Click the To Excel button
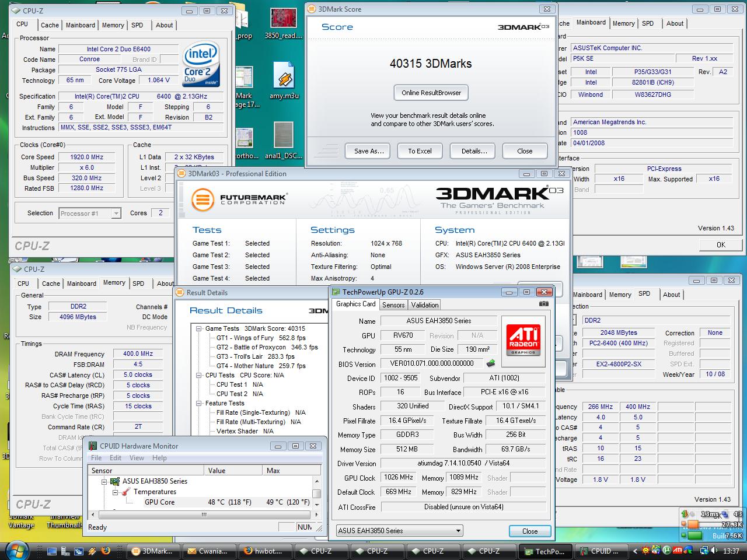This screenshot has height=560, width=747. [420, 151]
